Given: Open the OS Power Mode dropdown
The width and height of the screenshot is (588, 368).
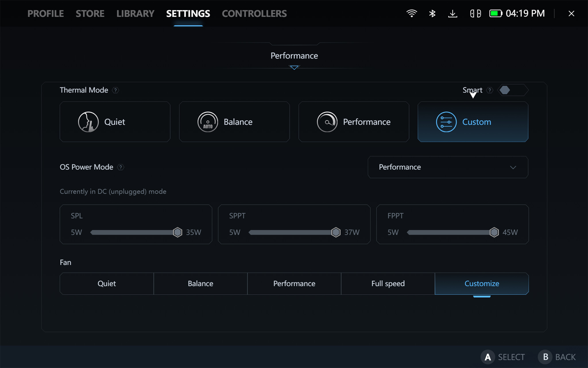Looking at the screenshot, I should tap(448, 167).
